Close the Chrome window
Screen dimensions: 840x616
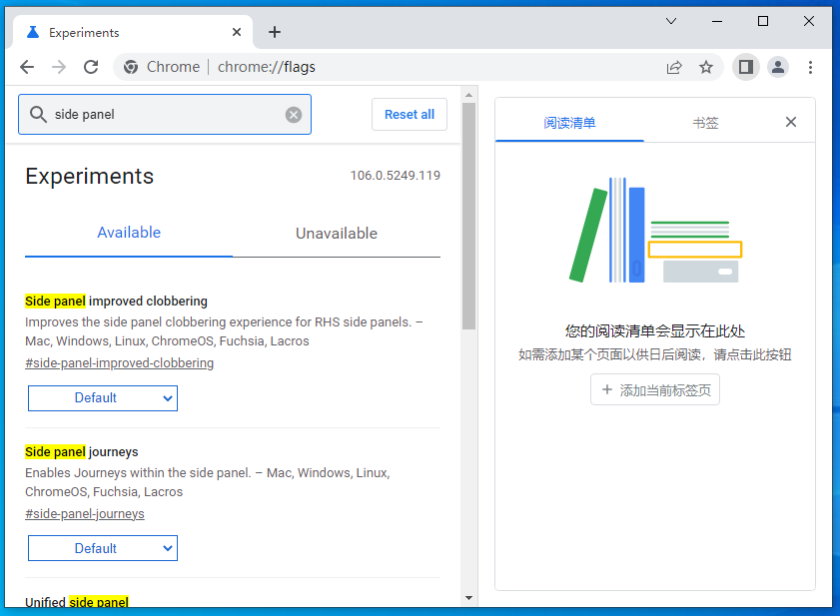(x=809, y=21)
